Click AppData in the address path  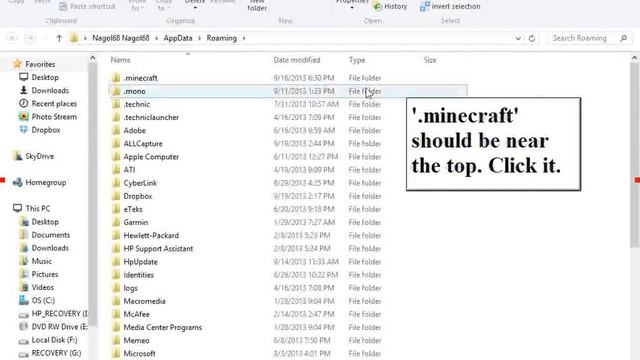(x=178, y=38)
